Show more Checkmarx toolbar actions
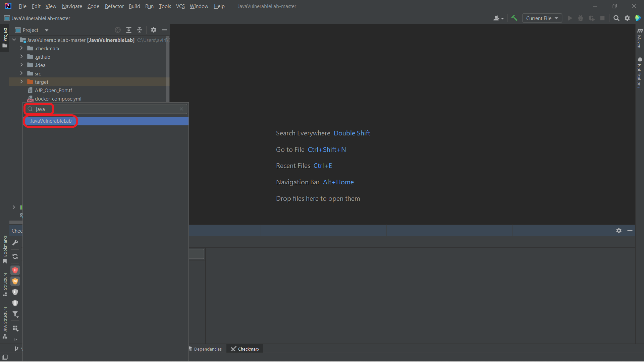Screen dimensions: 644x362 [x=15, y=340]
